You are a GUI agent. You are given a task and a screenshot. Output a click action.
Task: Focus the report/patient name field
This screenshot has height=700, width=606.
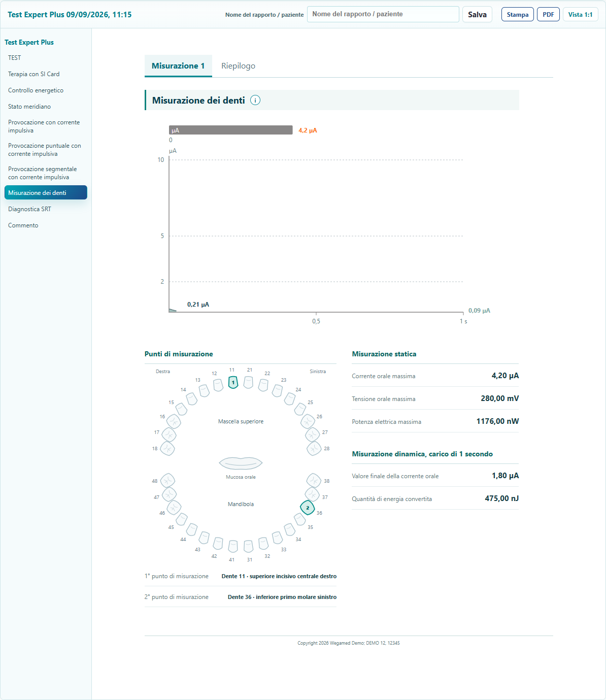383,14
